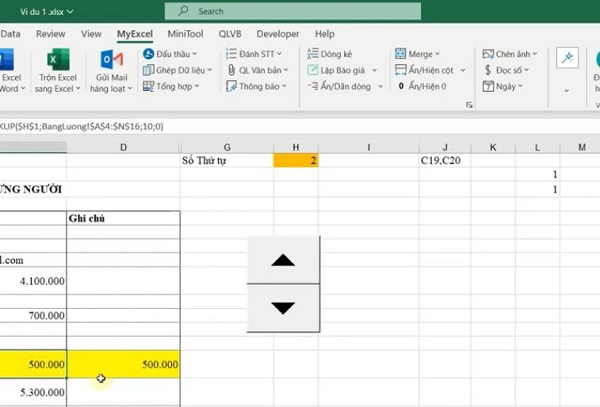Expand gallery chevron below wand icon
This screenshot has height=407, width=600.
coord(567,91)
